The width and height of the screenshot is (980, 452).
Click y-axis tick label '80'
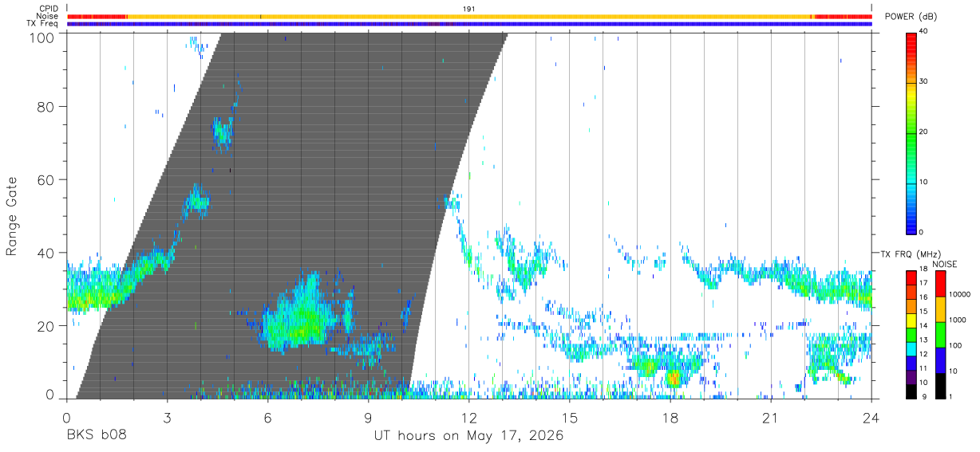45,106
